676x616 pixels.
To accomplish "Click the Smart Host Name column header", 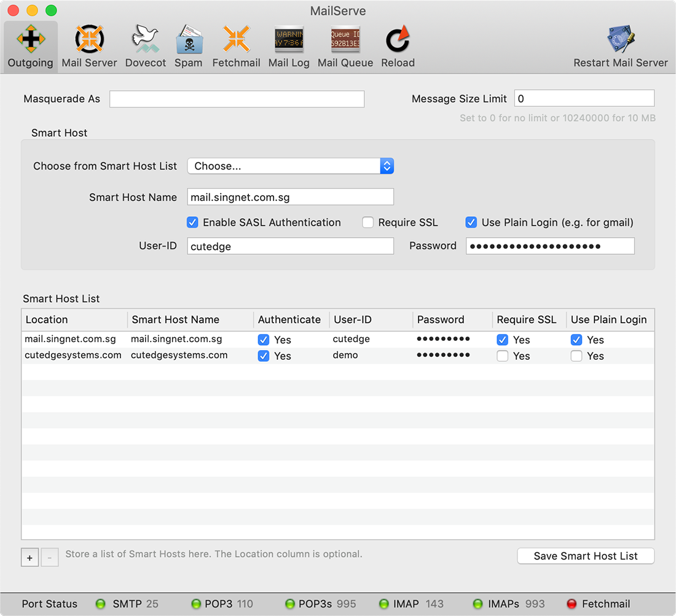I will tap(176, 319).
